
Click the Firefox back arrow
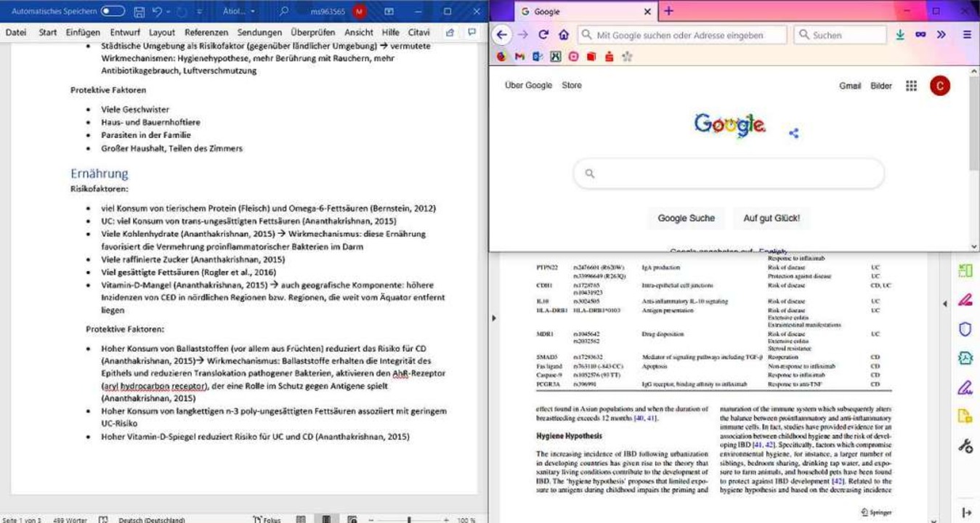click(502, 34)
